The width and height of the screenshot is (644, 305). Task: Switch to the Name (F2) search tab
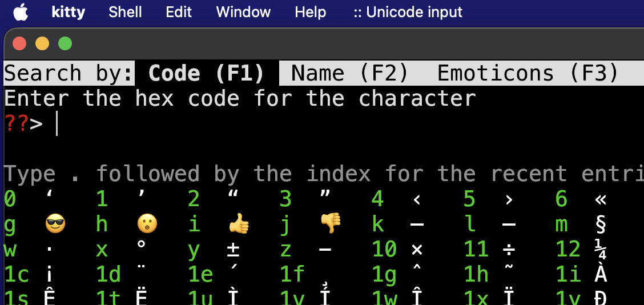350,73
